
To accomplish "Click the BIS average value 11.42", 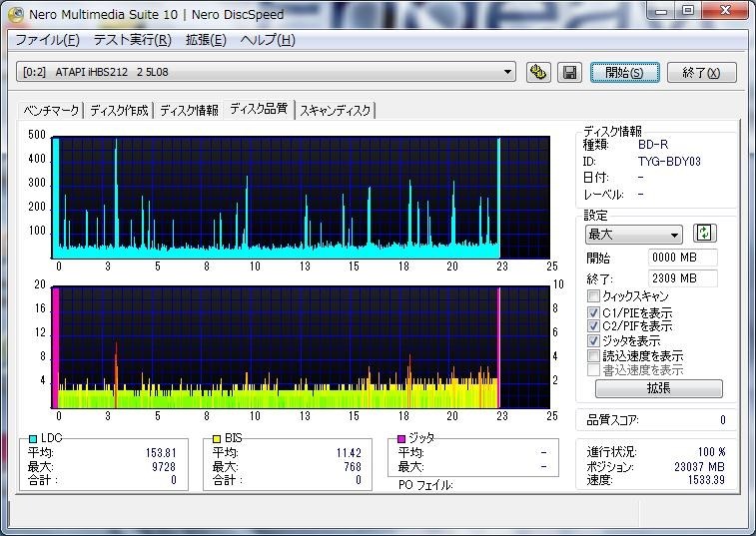I will point(349,453).
